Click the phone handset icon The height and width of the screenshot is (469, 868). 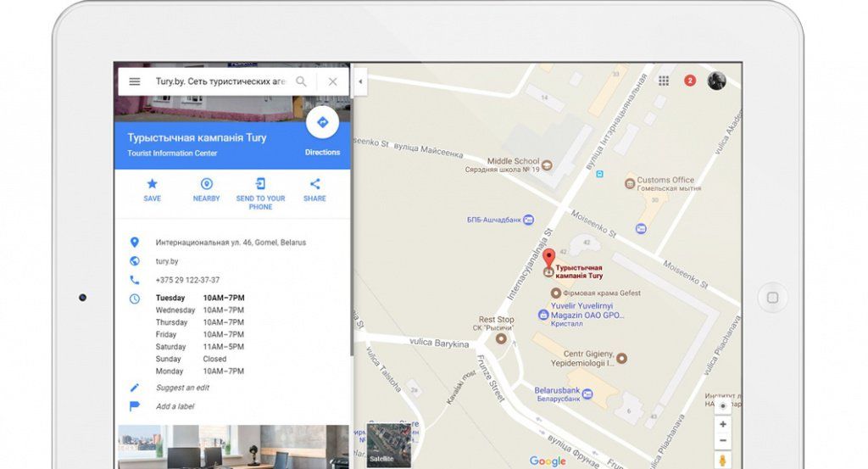click(x=135, y=280)
